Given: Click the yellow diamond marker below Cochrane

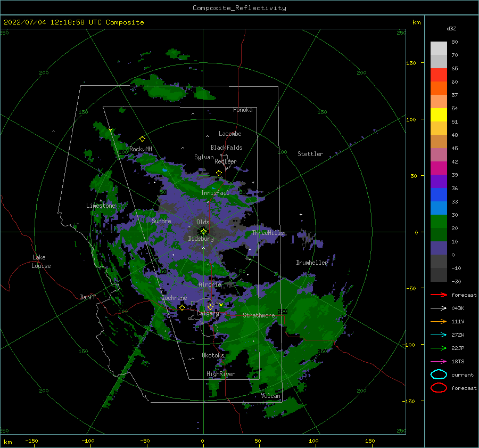Looking at the screenshot, I should pyautogui.click(x=183, y=307).
